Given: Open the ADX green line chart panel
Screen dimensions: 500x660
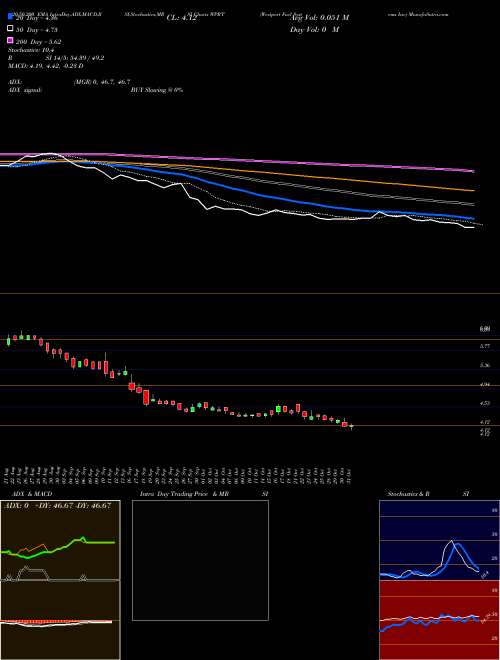Looking at the screenshot, I should [60, 540].
